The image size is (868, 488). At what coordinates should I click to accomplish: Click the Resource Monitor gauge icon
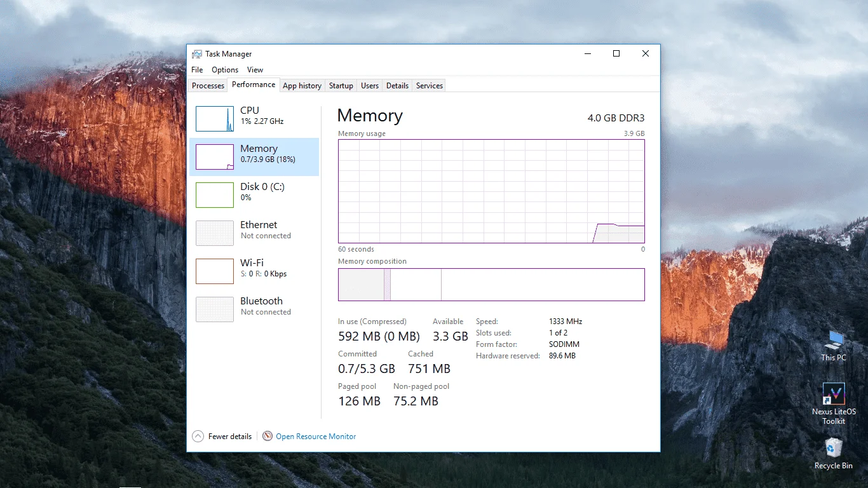[268, 437]
